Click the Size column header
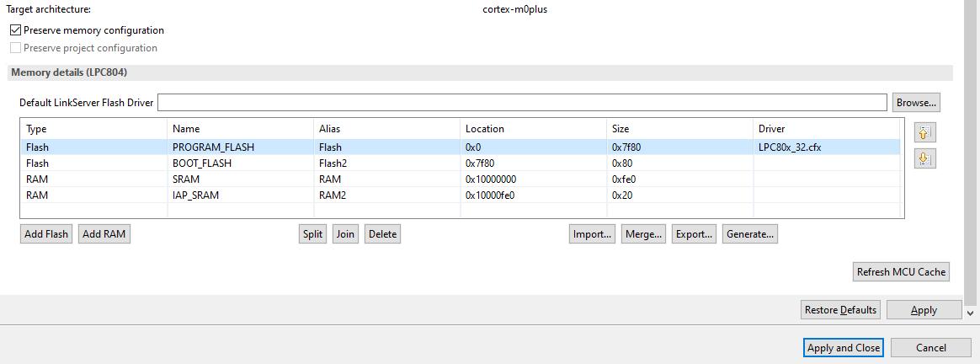This screenshot has height=364, width=980. pos(680,129)
